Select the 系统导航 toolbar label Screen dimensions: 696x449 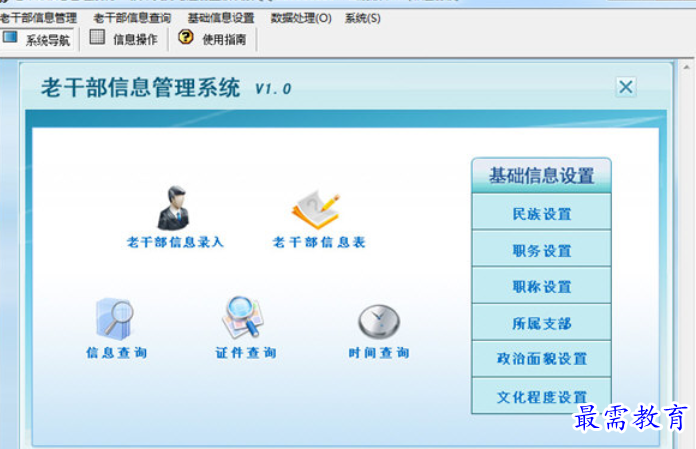[x=47, y=40]
